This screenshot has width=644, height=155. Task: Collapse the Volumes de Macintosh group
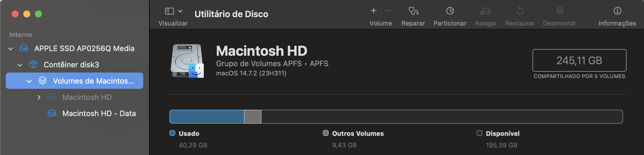[x=29, y=81]
